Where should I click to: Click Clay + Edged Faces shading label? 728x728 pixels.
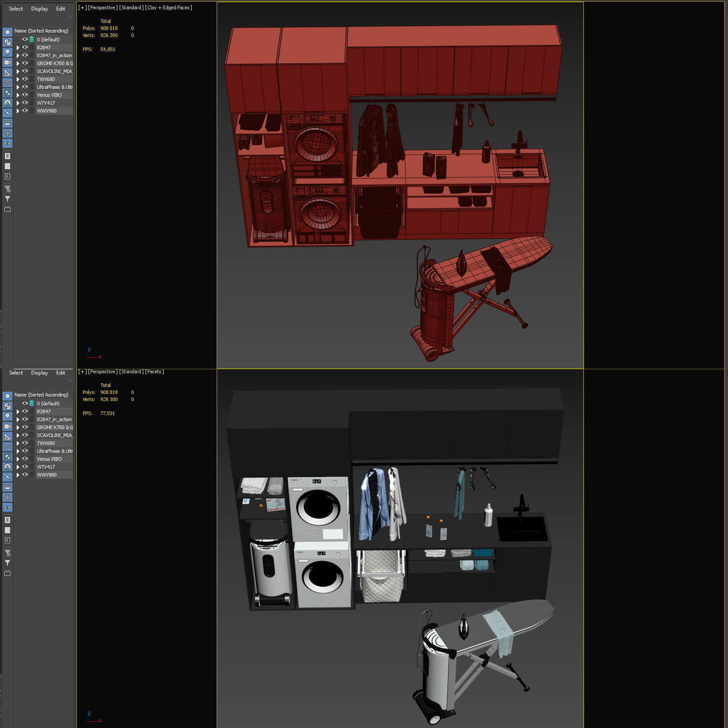tap(168, 7)
